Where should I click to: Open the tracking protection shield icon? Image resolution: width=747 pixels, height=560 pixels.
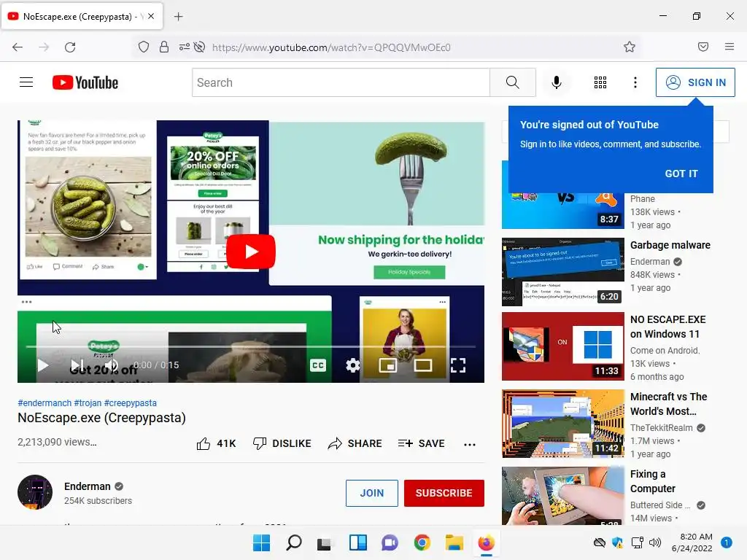[144, 47]
